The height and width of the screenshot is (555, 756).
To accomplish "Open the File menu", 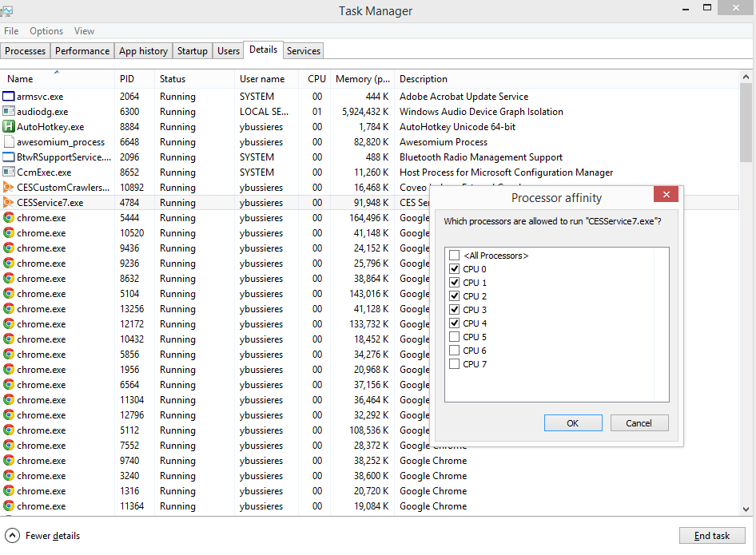I will (11, 31).
